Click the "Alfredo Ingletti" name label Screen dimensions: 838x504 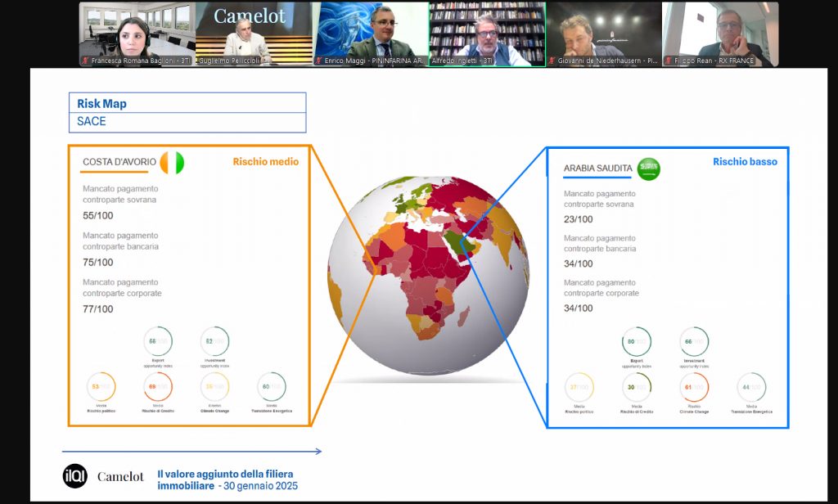click(x=462, y=61)
